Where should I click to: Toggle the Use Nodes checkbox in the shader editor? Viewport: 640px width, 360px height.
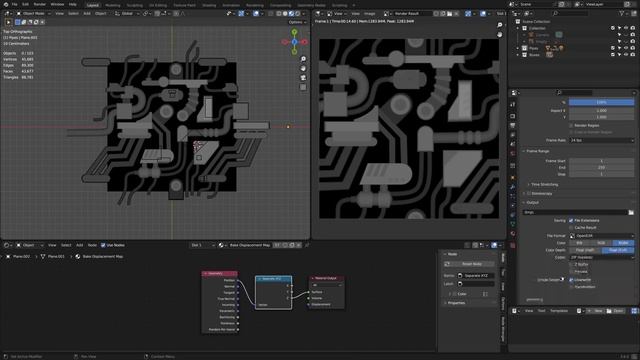click(x=103, y=245)
